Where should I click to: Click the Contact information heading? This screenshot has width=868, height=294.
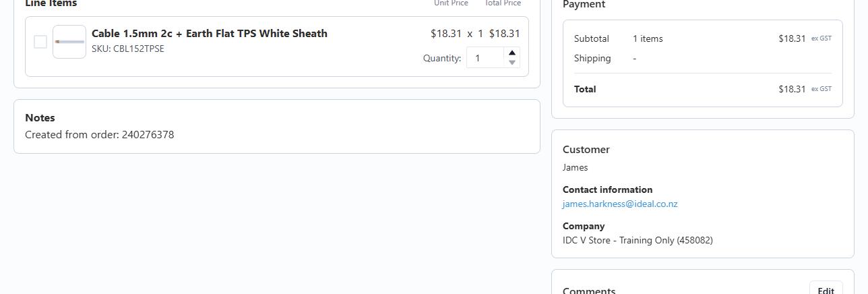coord(607,189)
